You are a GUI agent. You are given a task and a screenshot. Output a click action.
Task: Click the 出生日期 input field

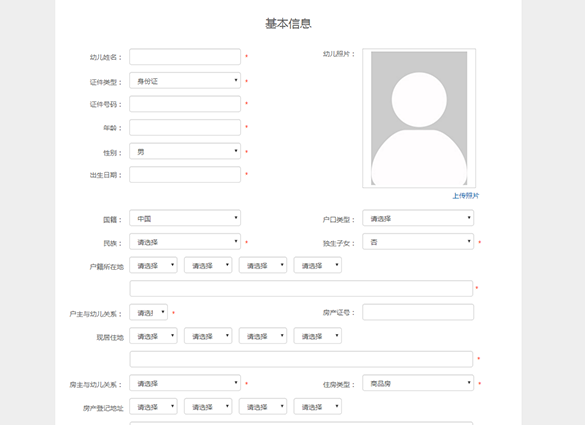[x=185, y=175]
